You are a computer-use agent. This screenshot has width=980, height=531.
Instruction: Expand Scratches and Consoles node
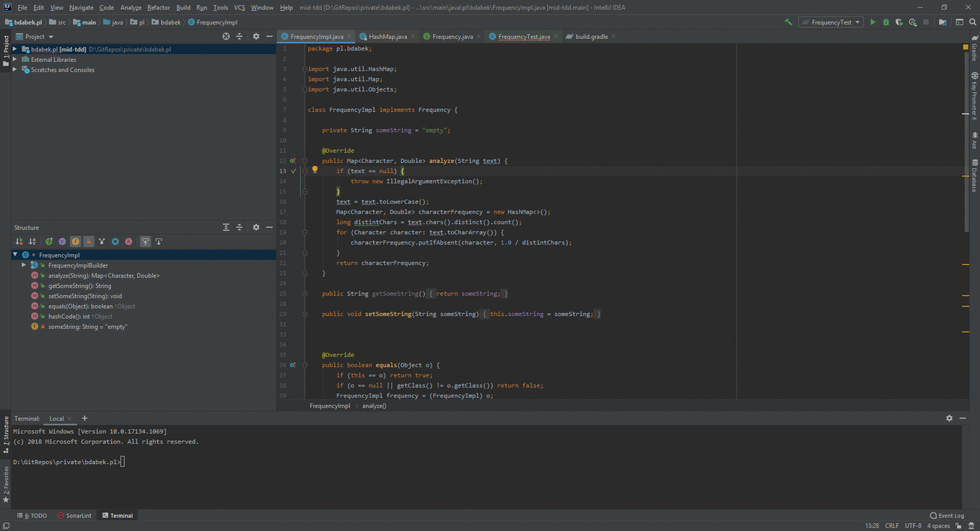(15, 70)
